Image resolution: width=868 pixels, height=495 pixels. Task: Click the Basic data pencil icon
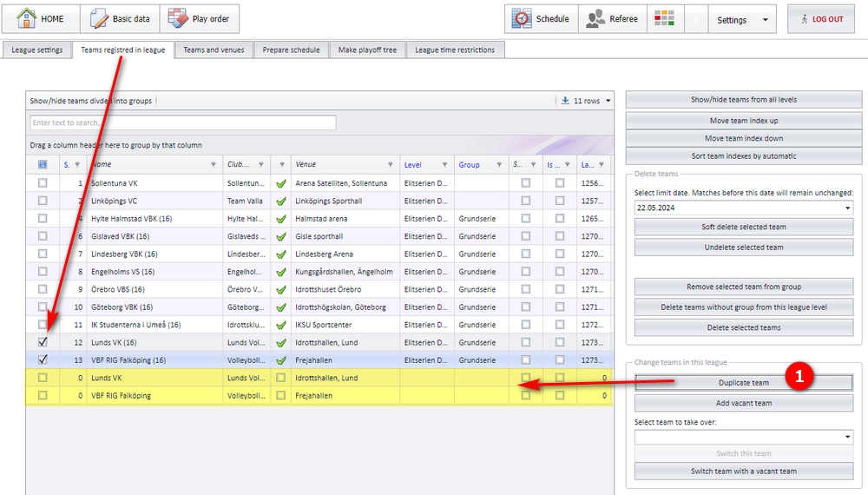99,19
